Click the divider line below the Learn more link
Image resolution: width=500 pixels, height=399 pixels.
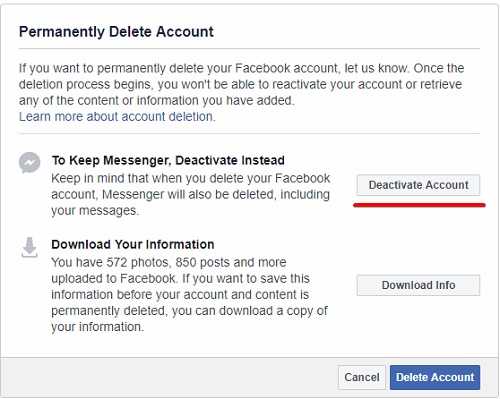click(249, 134)
